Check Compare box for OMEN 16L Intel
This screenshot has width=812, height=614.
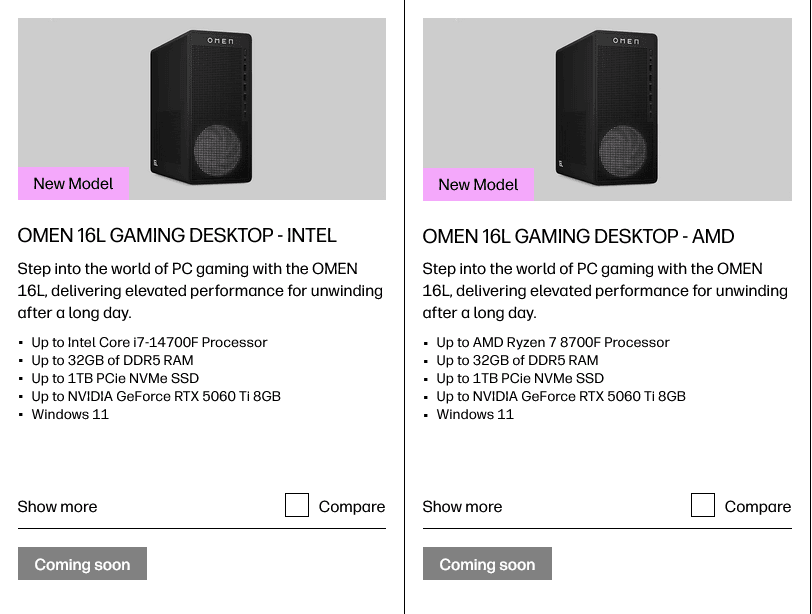pyautogui.click(x=297, y=505)
